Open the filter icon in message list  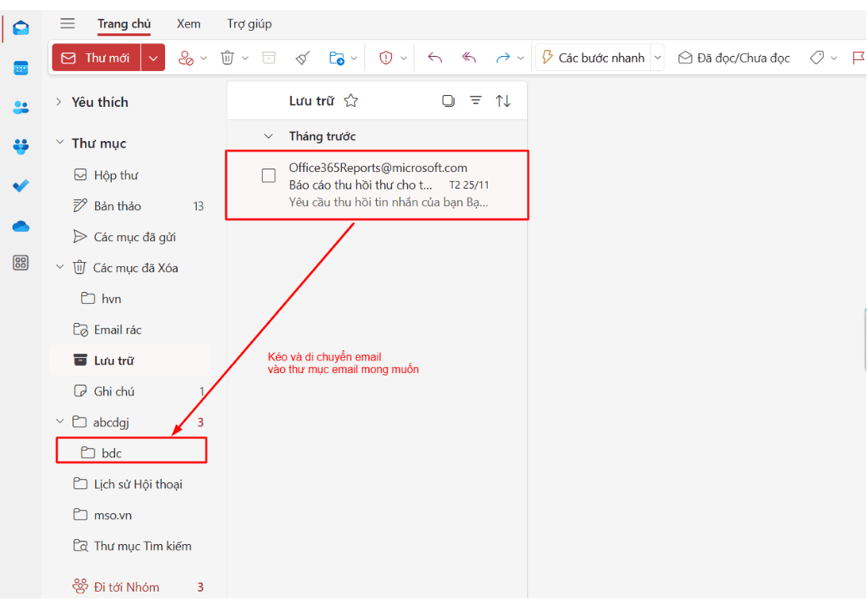[475, 100]
